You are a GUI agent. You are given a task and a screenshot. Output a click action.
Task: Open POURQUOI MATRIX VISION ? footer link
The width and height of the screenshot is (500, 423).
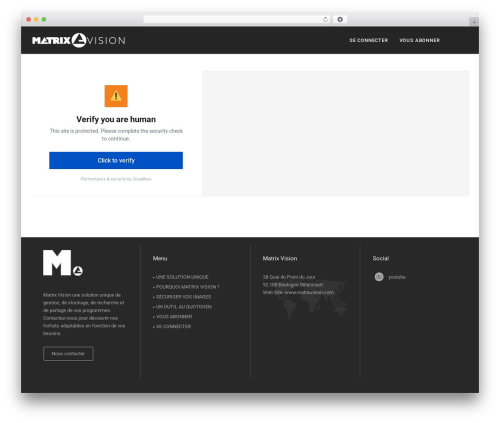point(188,287)
